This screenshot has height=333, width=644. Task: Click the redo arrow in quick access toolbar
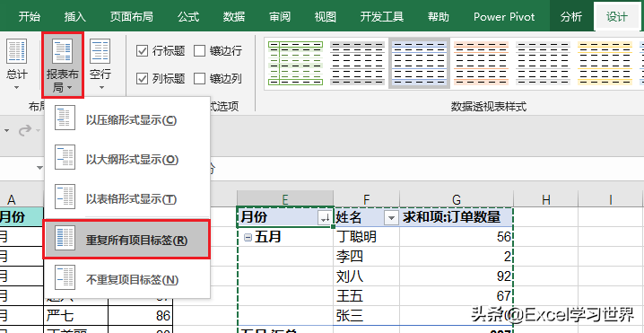pyautogui.click(x=25, y=131)
